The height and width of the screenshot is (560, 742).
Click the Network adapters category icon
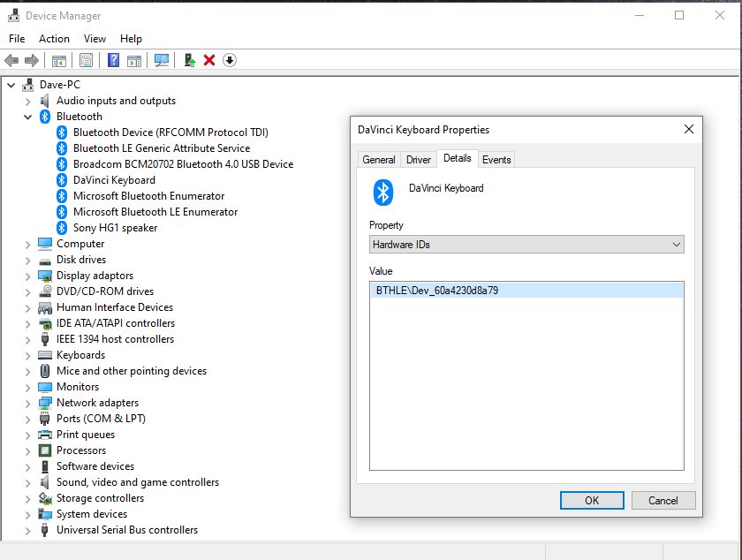click(45, 403)
